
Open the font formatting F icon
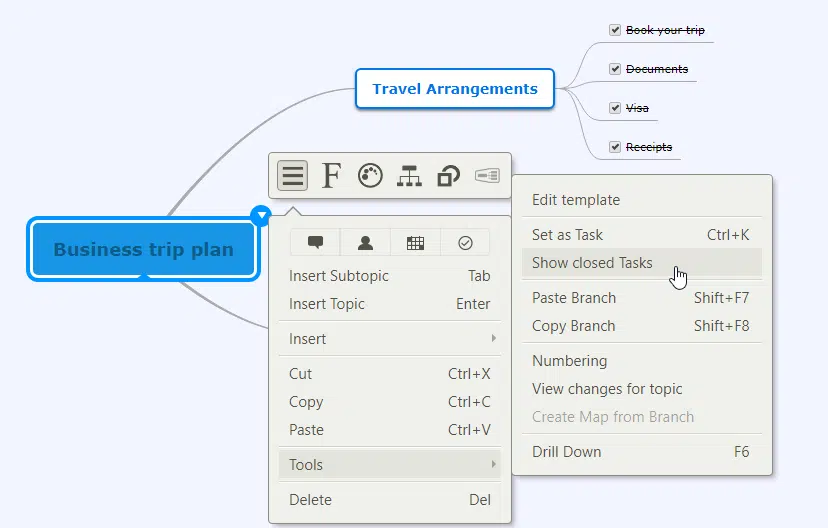331,176
